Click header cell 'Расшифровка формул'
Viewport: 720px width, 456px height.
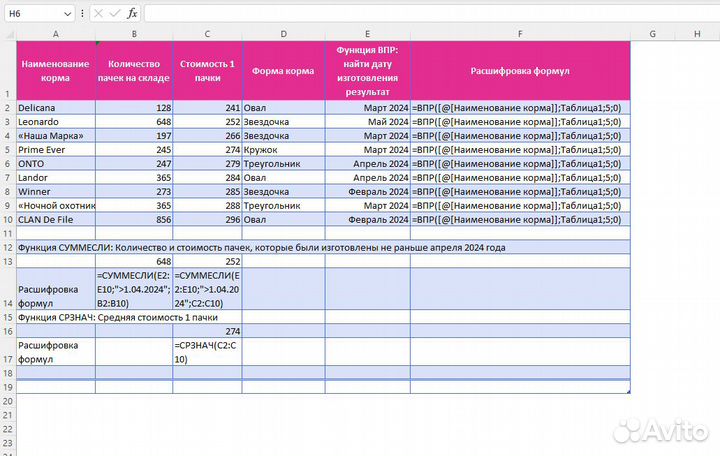[520, 71]
